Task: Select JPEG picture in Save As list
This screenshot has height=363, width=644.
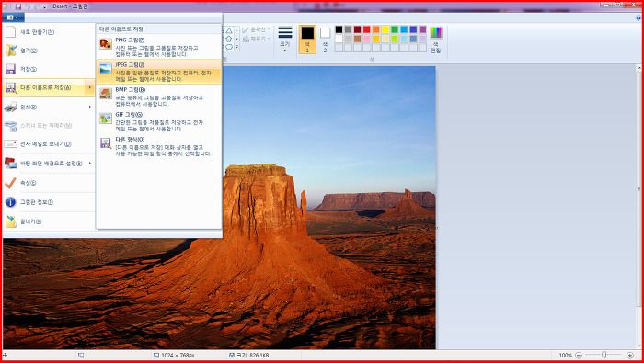Action: point(158,72)
